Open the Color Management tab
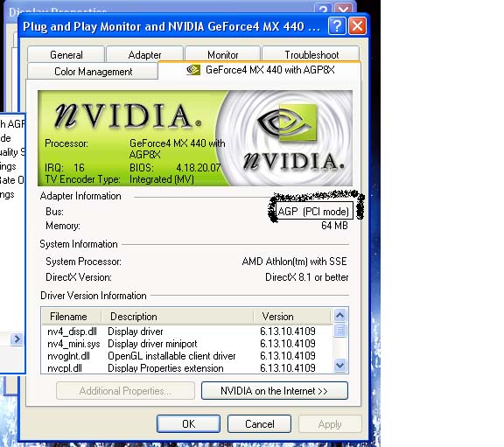Viewport: 504px width, 447px height. pos(93,71)
